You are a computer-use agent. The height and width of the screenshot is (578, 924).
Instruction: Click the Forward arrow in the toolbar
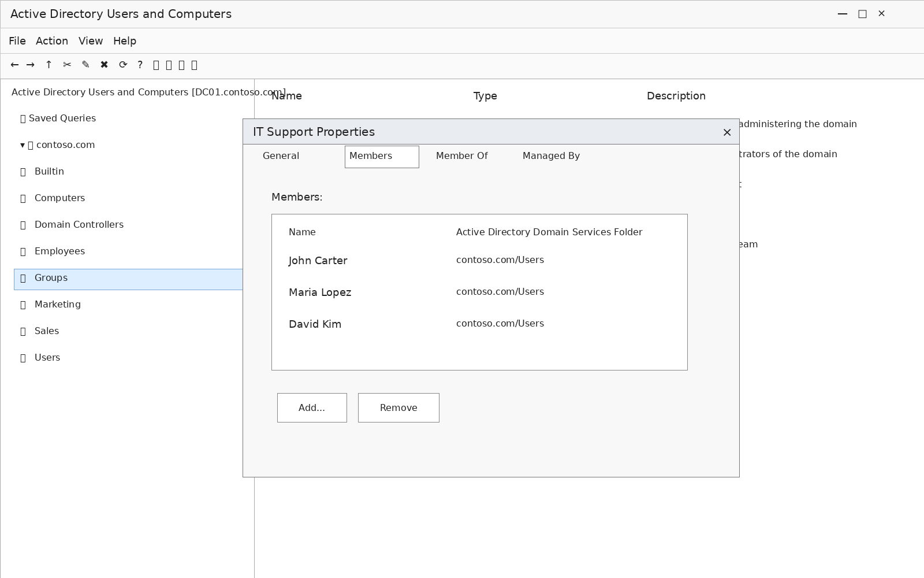click(x=31, y=65)
